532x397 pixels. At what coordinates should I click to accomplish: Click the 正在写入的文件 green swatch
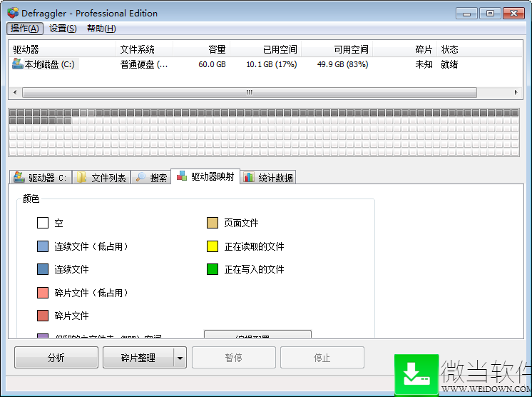click(213, 269)
